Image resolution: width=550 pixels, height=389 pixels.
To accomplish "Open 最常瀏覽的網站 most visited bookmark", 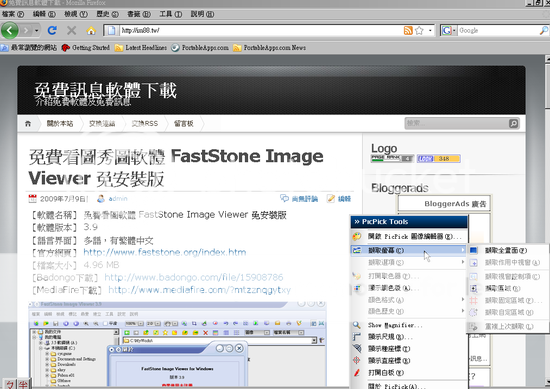I will pyautogui.click(x=29, y=48).
